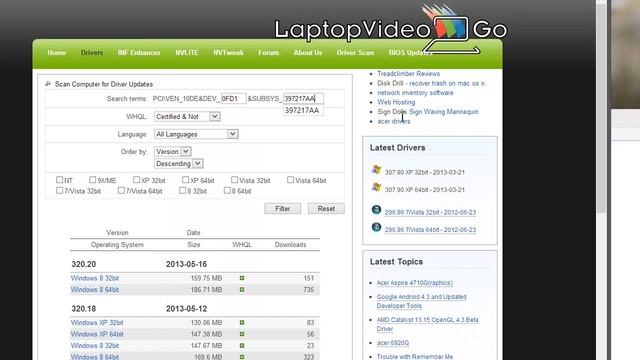Click the Reset button

326,209
